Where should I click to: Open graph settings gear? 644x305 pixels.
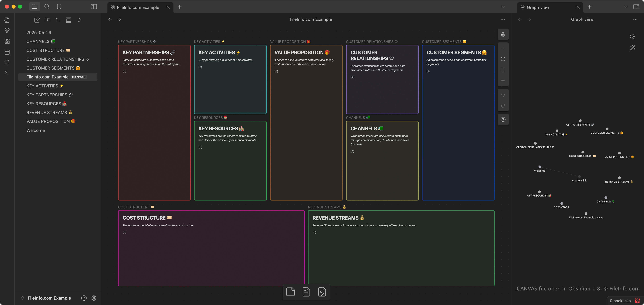click(633, 37)
